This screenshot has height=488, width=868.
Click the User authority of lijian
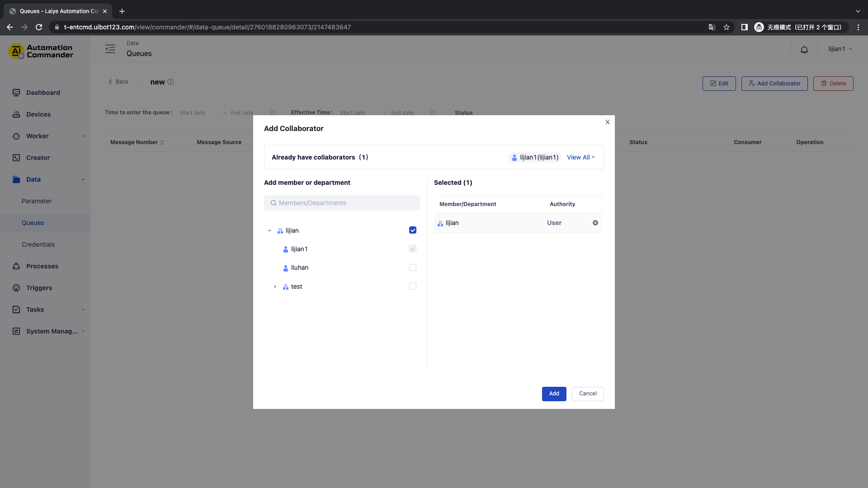pyautogui.click(x=554, y=223)
